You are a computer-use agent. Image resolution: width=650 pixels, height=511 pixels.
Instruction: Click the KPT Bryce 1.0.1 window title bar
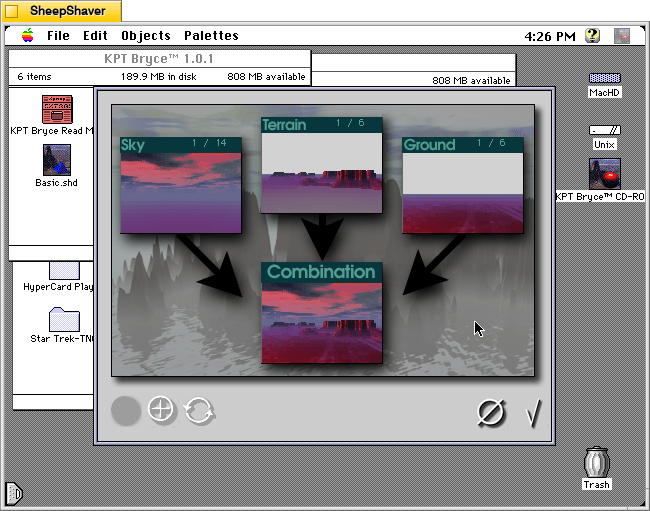point(159,59)
